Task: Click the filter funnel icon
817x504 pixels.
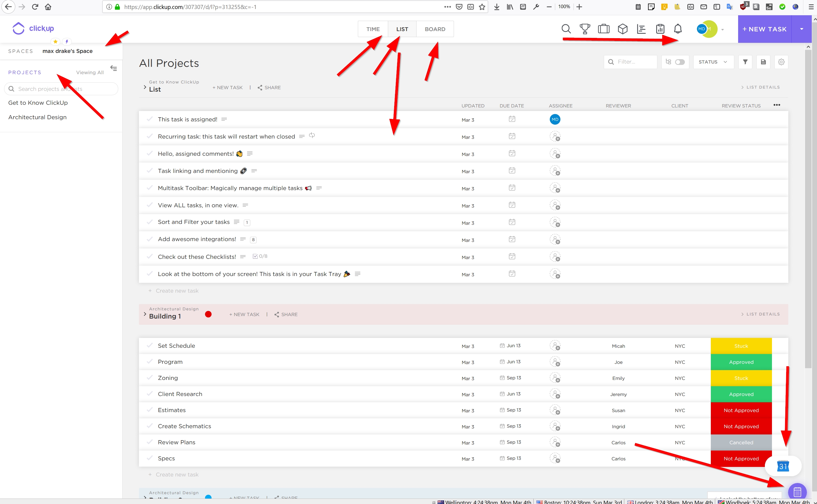Action: 745,62
